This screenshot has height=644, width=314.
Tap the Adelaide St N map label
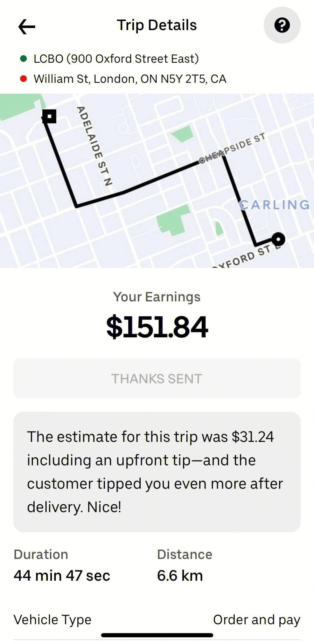(94, 146)
